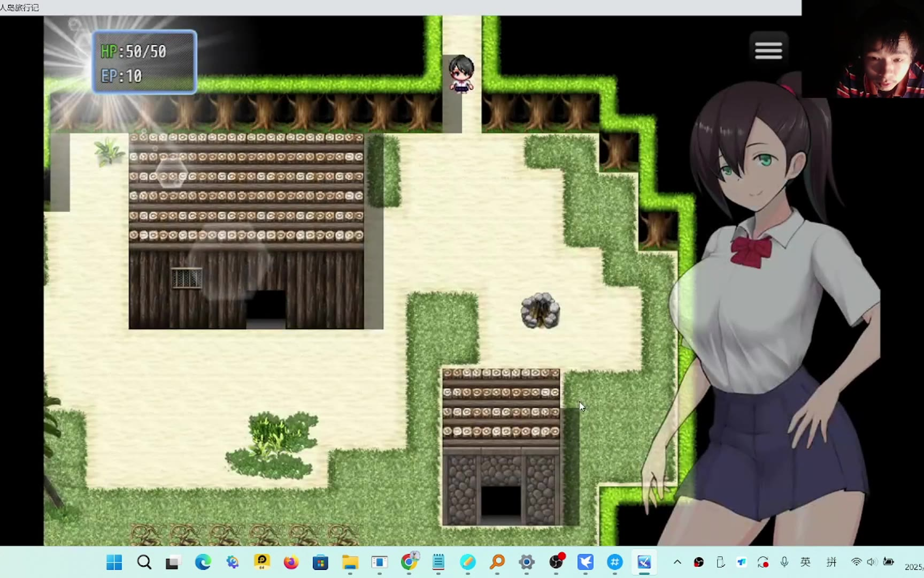The image size is (924, 578).
Task: Open Google Chrome from the taskbar
Action: coord(409,562)
